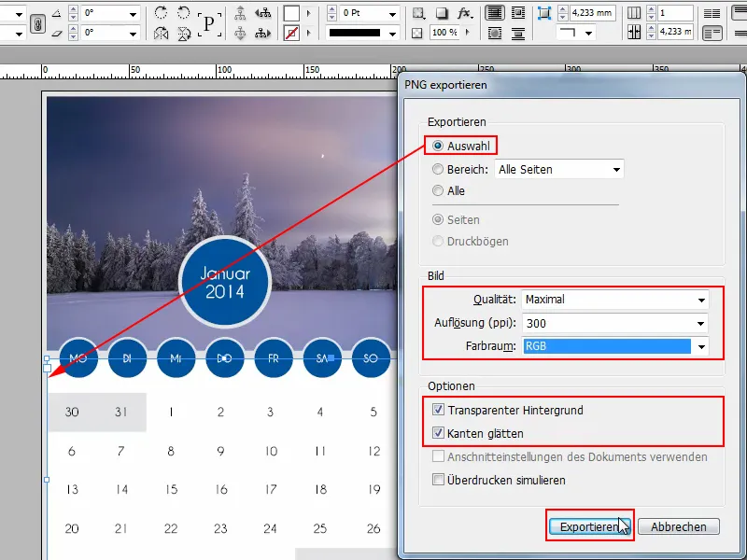Select the No text wrap icon
This screenshot has width=747, height=560.
pyautogui.click(x=495, y=13)
